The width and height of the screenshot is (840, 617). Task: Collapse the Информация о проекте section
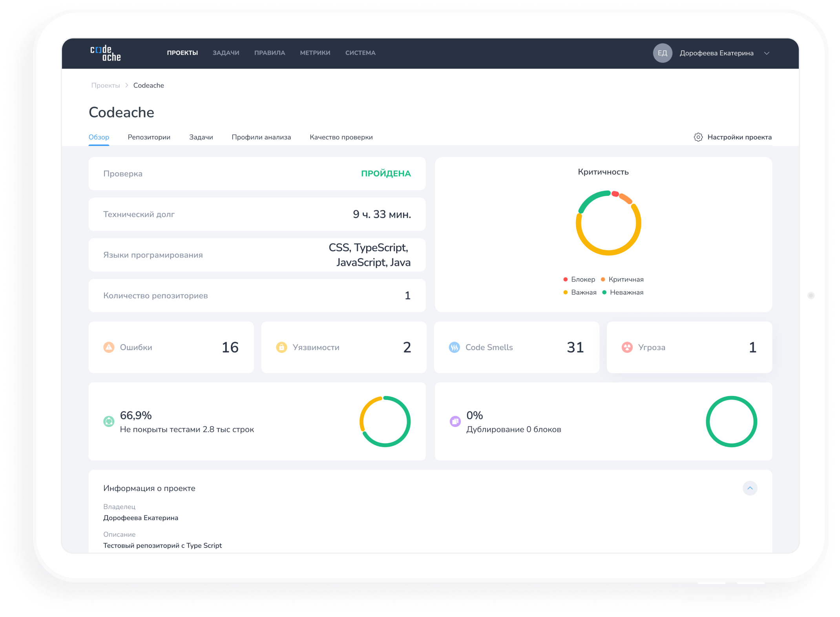tap(750, 488)
